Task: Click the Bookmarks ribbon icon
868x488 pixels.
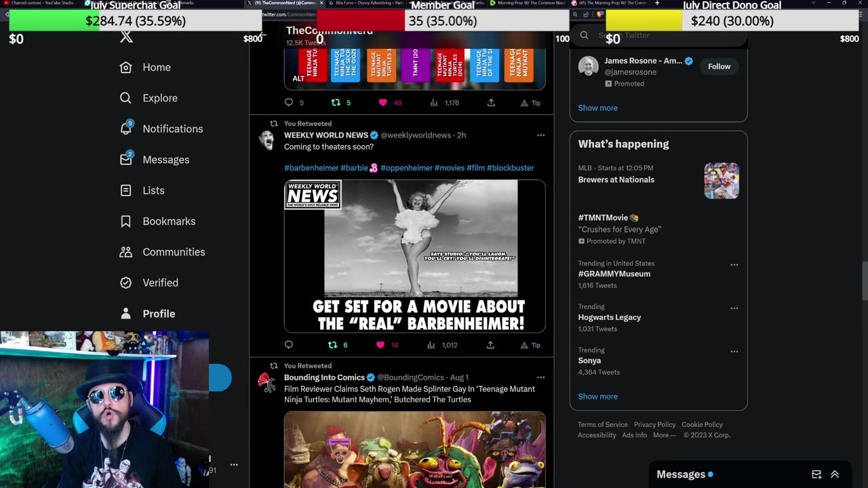Action: pos(125,221)
